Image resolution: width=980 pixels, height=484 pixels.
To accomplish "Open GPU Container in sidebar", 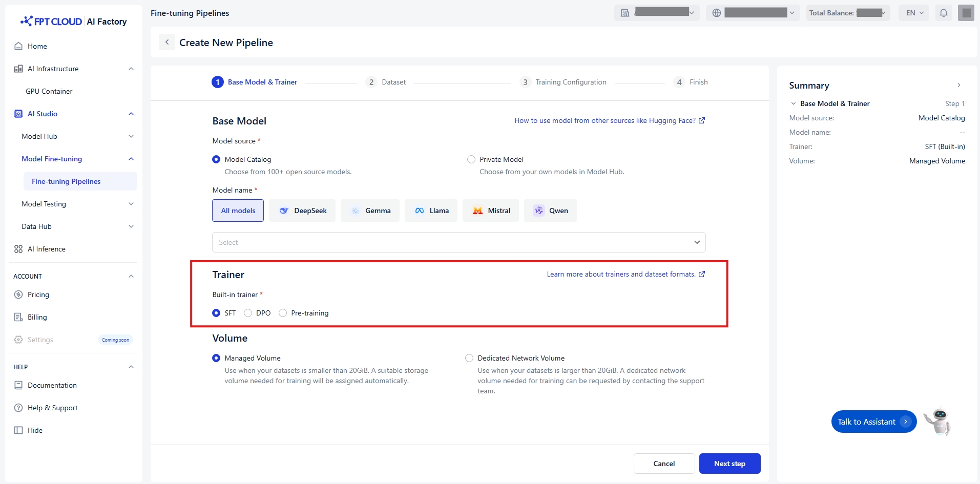I will (49, 91).
